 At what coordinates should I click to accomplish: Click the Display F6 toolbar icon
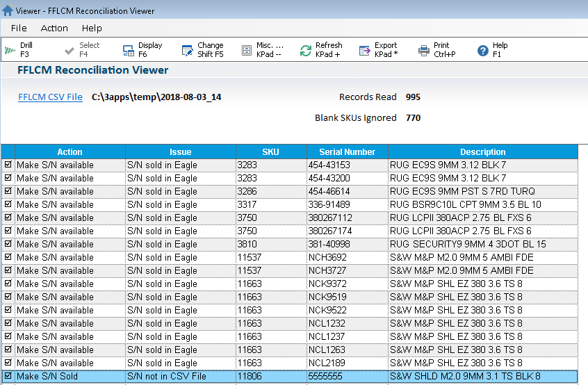tap(128, 50)
